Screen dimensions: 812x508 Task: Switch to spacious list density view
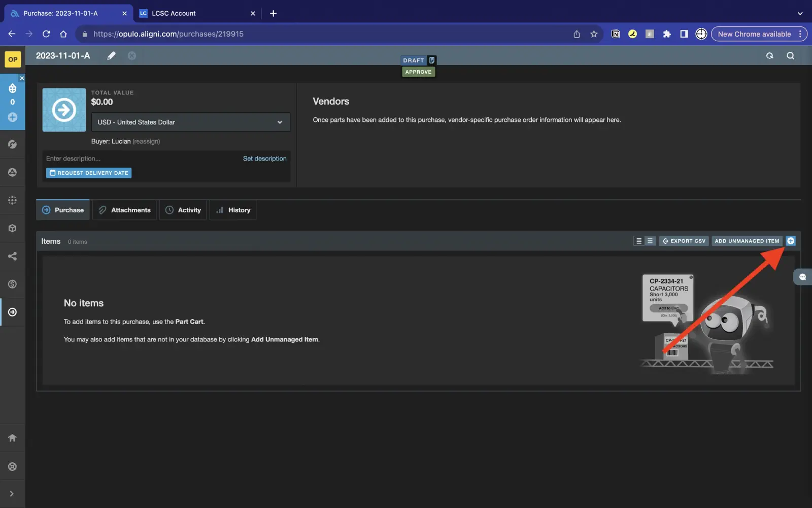click(650, 241)
